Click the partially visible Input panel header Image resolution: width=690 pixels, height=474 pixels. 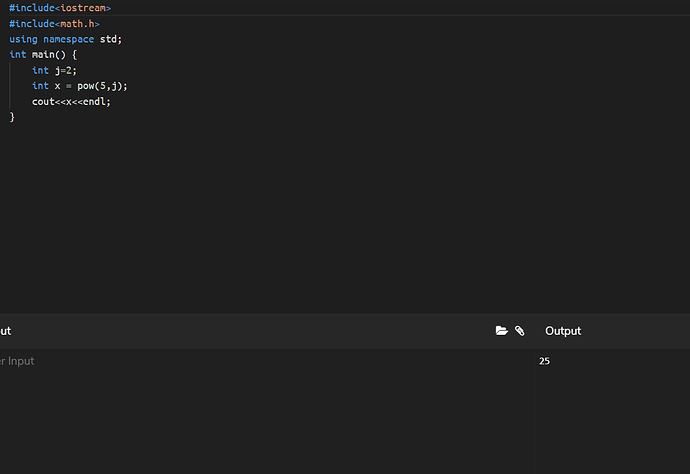(x=6, y=331)
